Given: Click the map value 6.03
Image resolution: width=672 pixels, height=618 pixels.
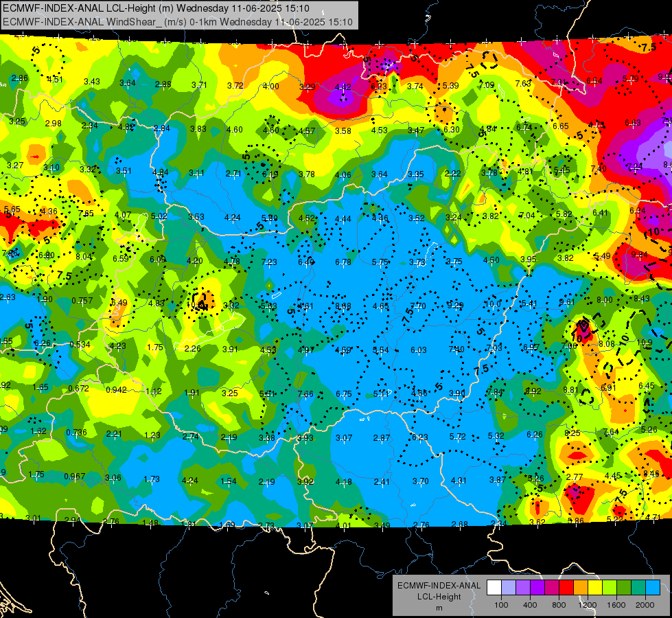Looking at the screenshot, I should tap(419, 350).
